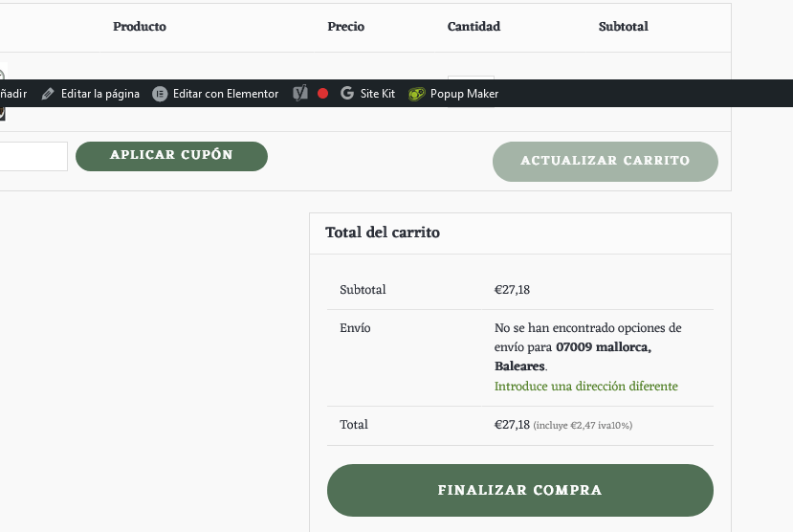Focus the coupon code input field
Image resolution: width=793 pixels, height=532 pixels.
coord(33,156)
